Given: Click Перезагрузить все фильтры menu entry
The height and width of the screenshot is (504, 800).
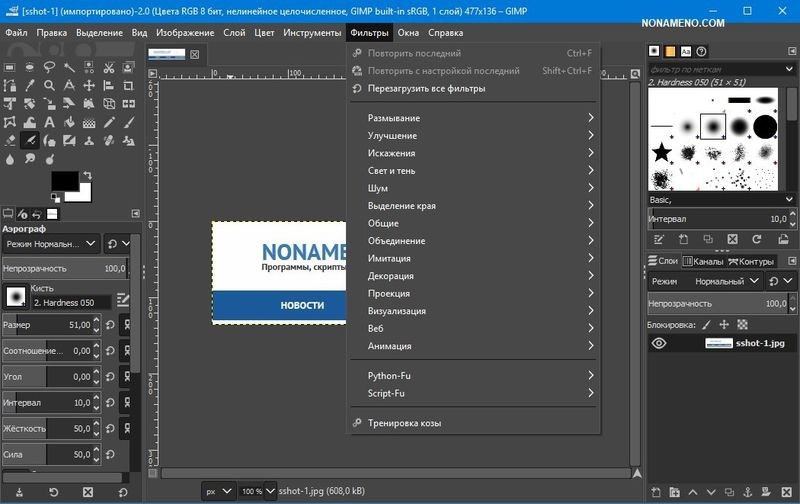Looking at the screenshot, I should [426, 88].
